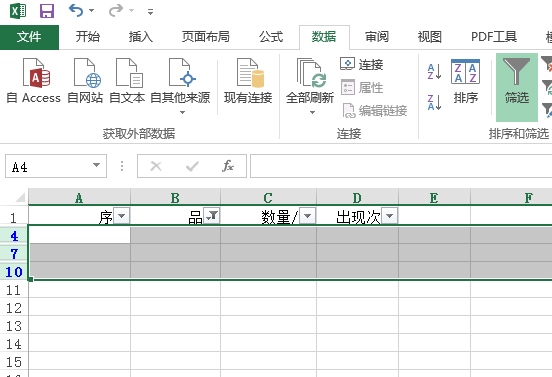Select row 7 header
Screen dimensions: 552x377
click(14, 254)
